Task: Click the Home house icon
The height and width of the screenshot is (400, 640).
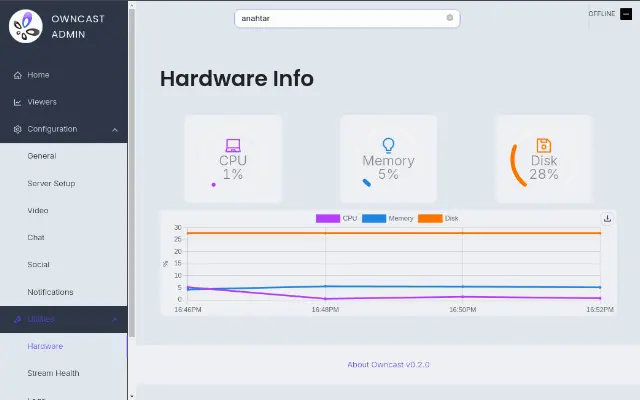Action: point(18,76)
